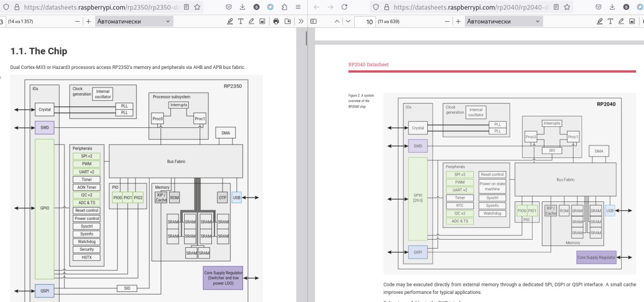The height and width of the screenshot is (302, 644).
Task: Open the extensions puzzle menu in RP2350 window
Action: click(284, 8)
